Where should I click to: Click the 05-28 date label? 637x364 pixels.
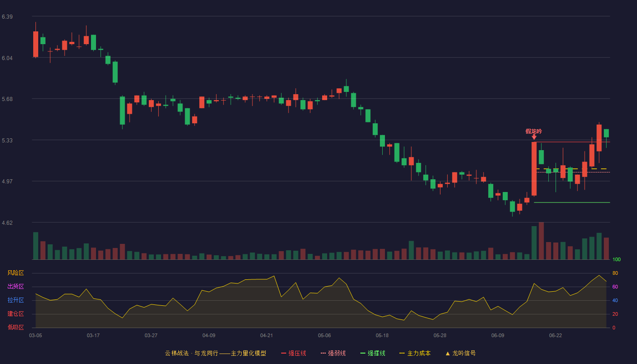coord(440,335)
